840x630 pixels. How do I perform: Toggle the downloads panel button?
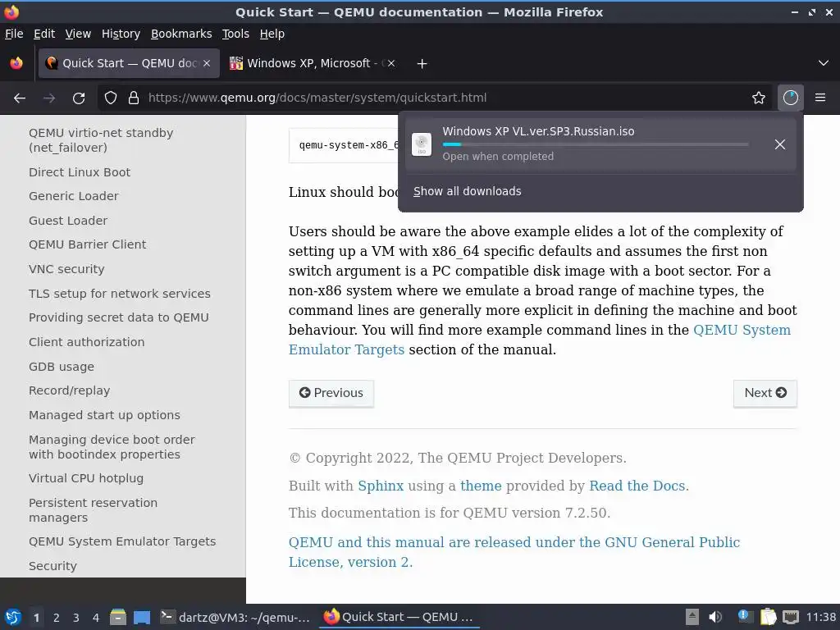pyautogui.click(x=791, y=98)
